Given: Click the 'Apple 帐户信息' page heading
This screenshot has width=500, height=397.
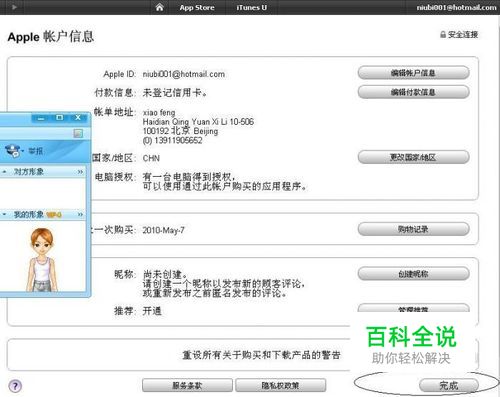Looking at the screenshot, I should pyautogui.click(x=51, y=36).
